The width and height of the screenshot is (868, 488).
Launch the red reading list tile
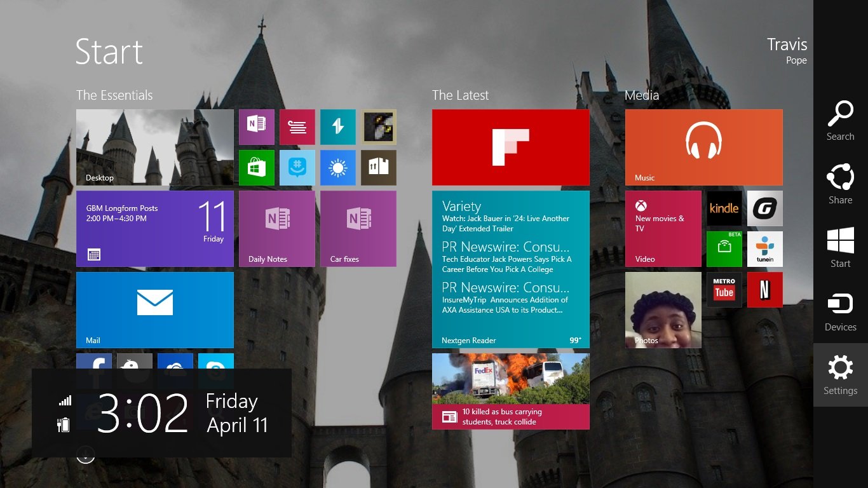(x=297, y=127)
